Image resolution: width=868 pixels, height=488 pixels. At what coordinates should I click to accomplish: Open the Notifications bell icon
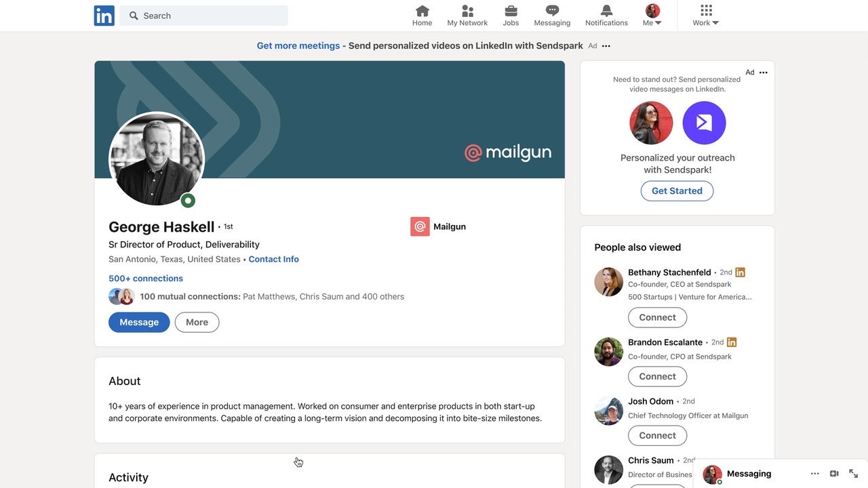tap(606, 16)
